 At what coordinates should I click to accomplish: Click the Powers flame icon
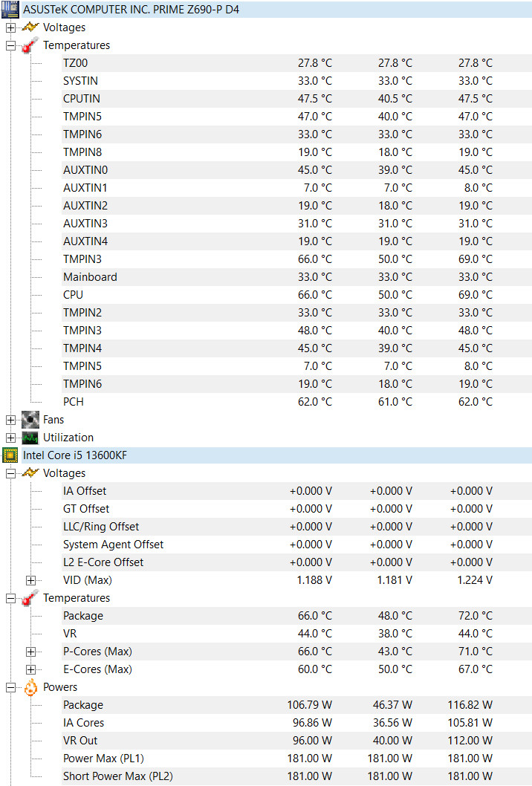pyautogui.click(x=30, y=687)
